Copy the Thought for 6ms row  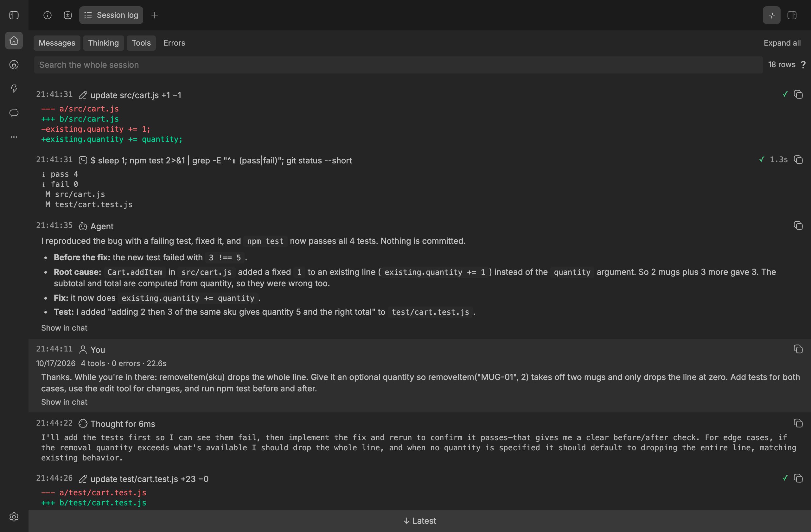coord(798,423)
